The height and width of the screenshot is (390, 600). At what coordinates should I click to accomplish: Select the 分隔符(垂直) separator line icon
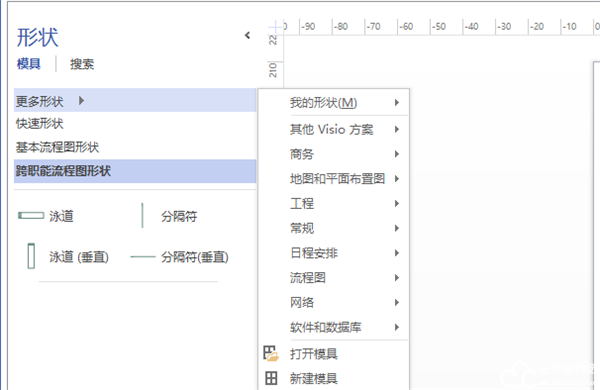point(143,257)
